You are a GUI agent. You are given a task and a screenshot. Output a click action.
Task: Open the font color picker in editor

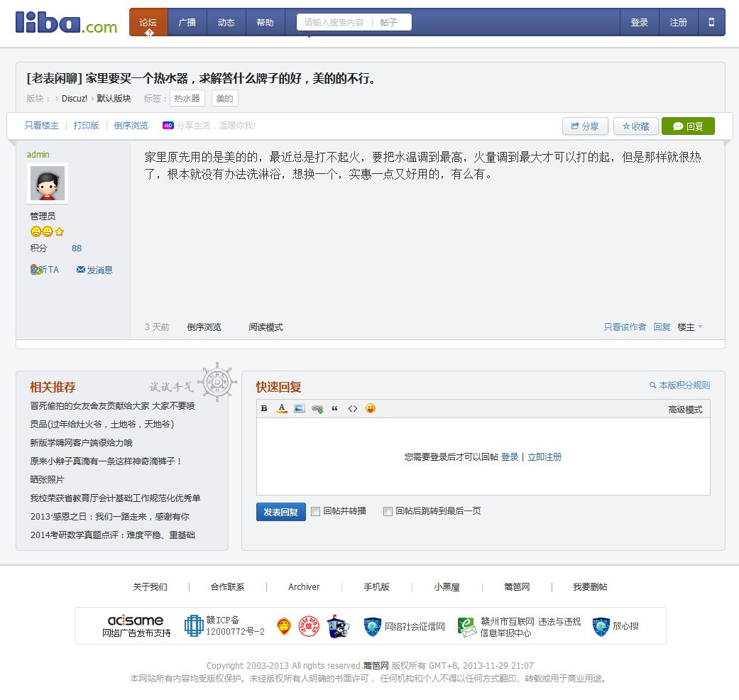point(282,408)
